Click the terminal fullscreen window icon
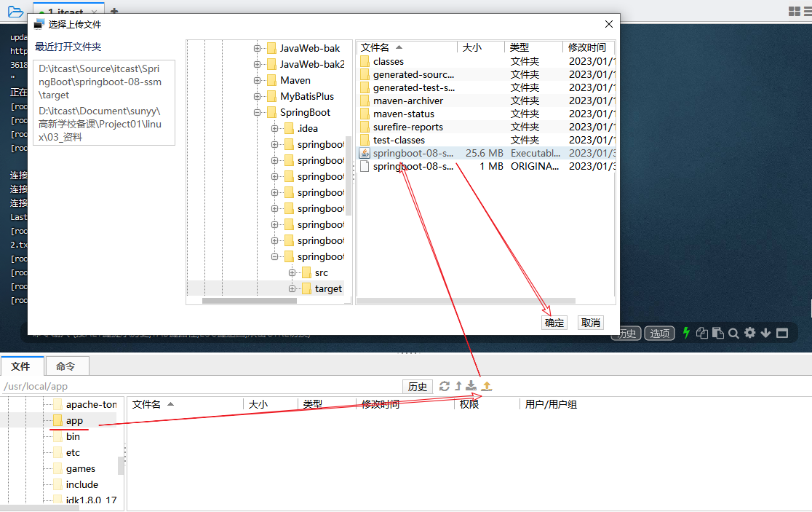The width and height of the screenshot is (812, 512). click(782, 333)
